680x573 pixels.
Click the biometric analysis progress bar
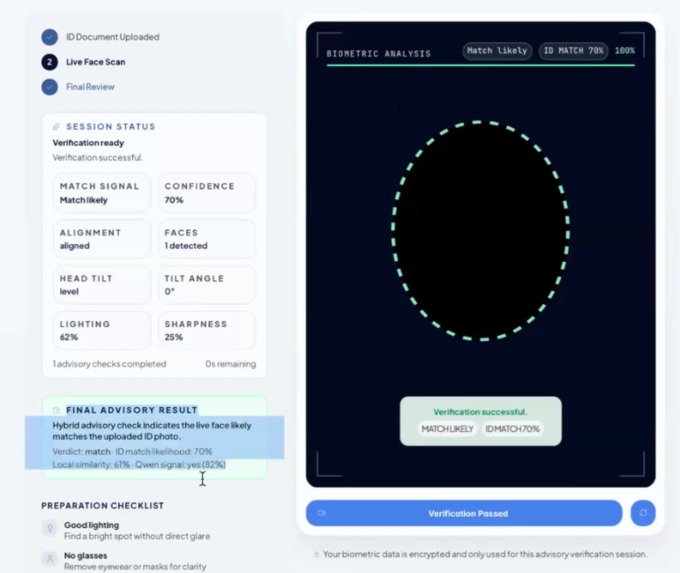tap(481, 65)
